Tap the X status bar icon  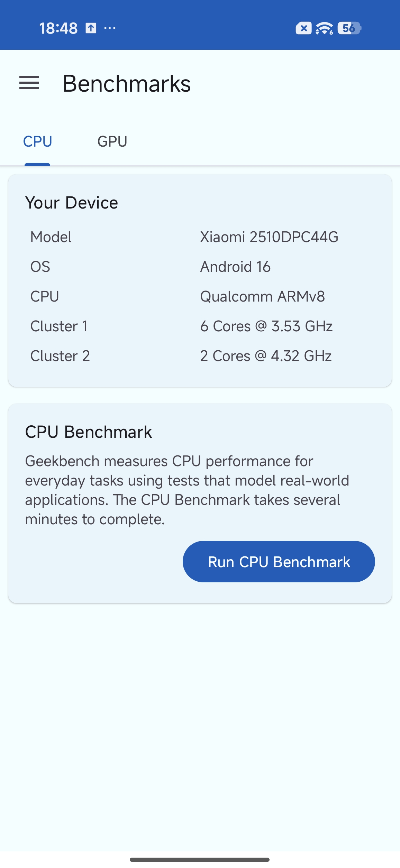point(303,28)
